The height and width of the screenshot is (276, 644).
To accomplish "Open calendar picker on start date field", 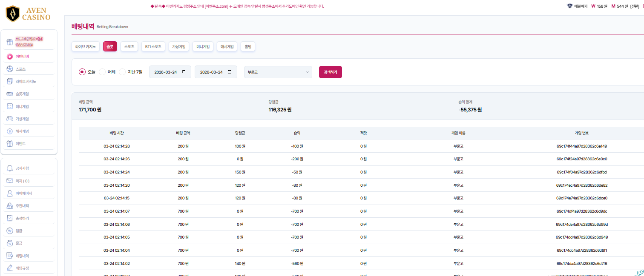I will [x=184, y=72].
